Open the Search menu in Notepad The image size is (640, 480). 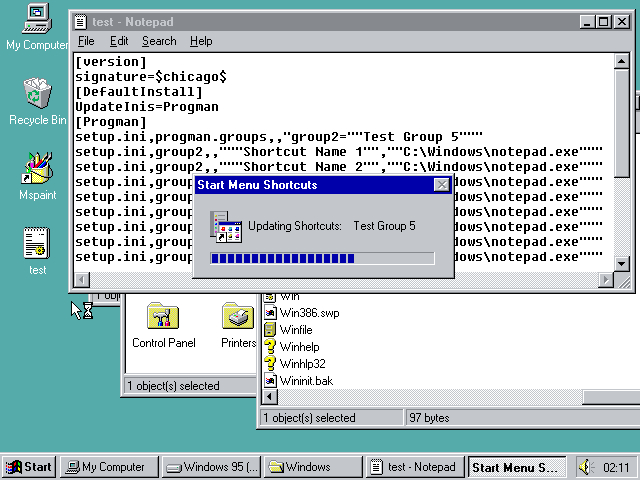[158, 41]
